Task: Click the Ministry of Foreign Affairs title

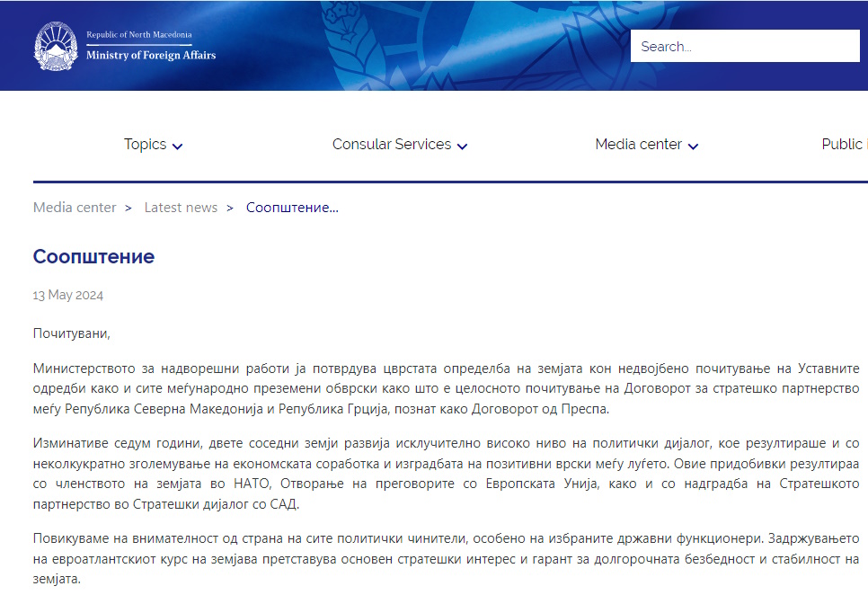Action: click(x=151, y=56)
